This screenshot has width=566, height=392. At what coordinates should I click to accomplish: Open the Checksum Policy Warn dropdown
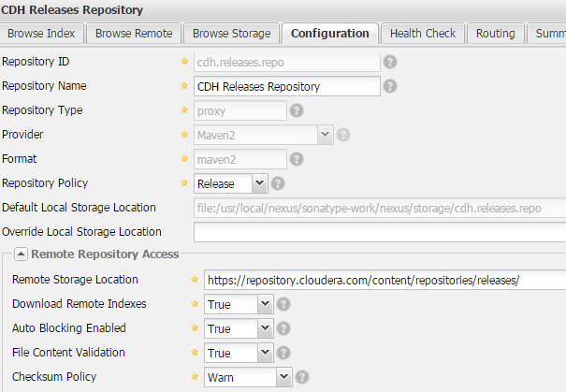click(x=284, y=377)
